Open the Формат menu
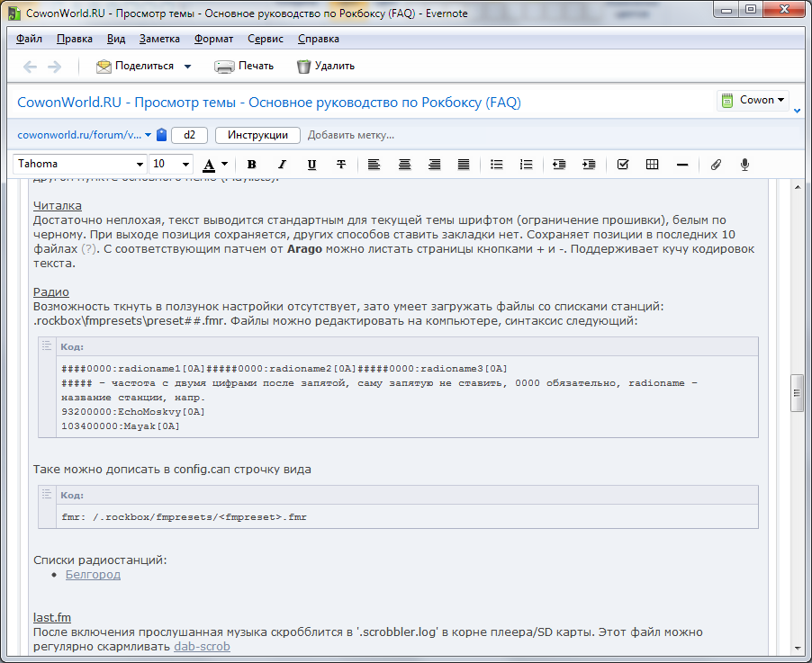The image size is (812, 663). click(214, 39)
